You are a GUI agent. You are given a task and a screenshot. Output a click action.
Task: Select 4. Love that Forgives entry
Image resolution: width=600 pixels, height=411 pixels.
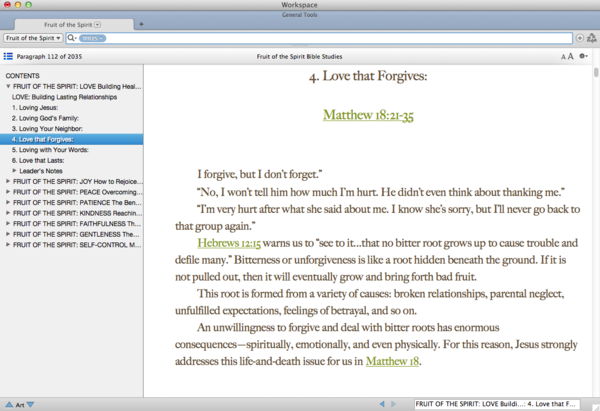point(72,139)
